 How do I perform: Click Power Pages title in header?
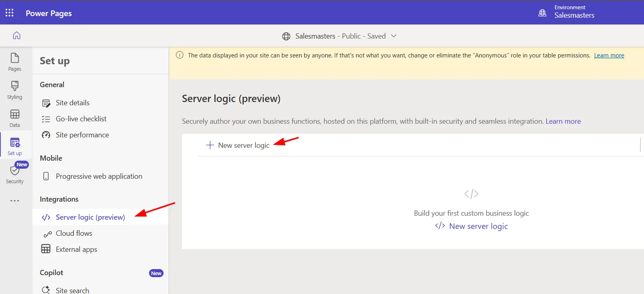49,13
